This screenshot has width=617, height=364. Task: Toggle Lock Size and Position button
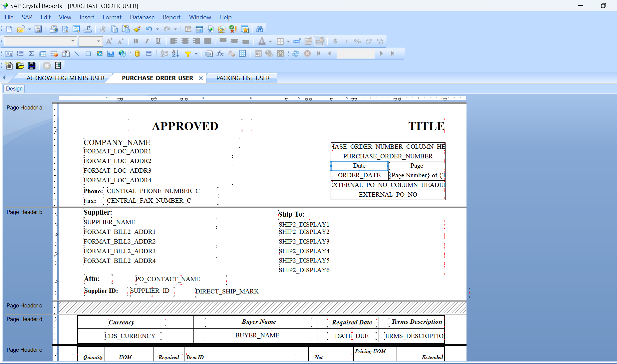click(x=320, y=41)
